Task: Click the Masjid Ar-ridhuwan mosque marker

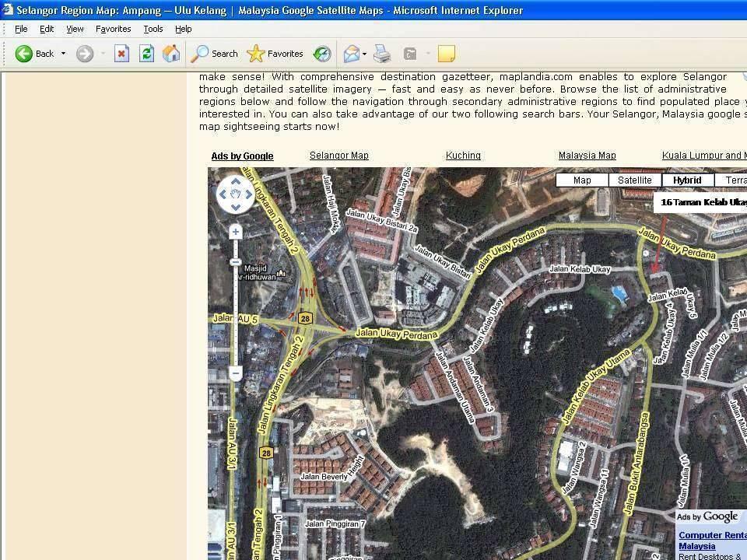Action: pyautogui.click(x=281, y=273)
